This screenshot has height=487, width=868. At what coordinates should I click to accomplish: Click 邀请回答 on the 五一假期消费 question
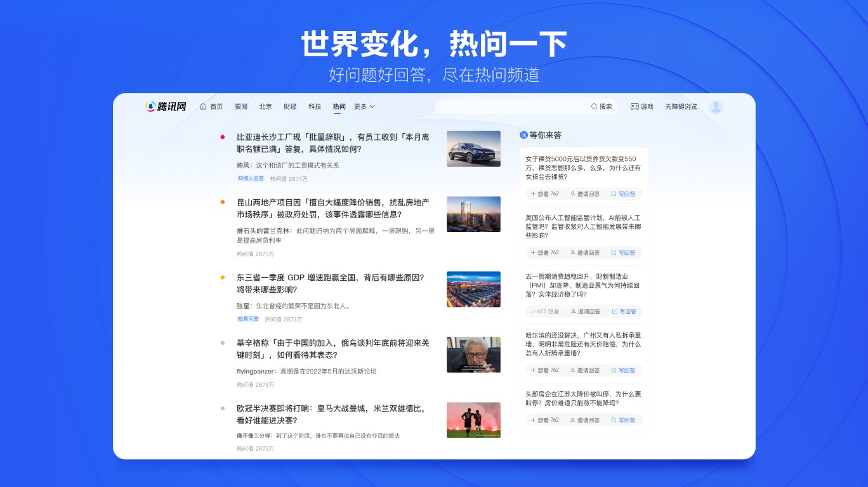pyautogui.click(x=586, y=311)
